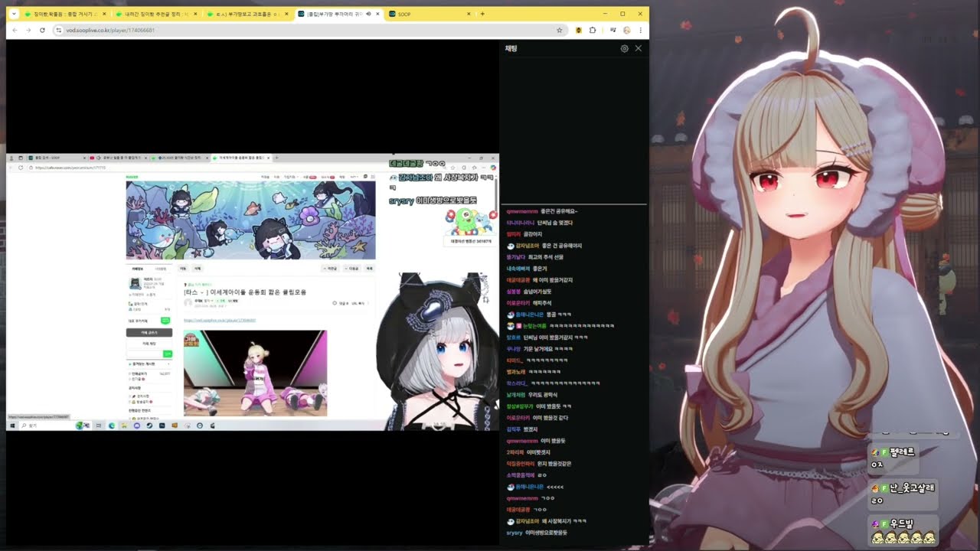Screen dimensions: 980x551
Task: Open chat settings gear icon
Action: [625, 48]
